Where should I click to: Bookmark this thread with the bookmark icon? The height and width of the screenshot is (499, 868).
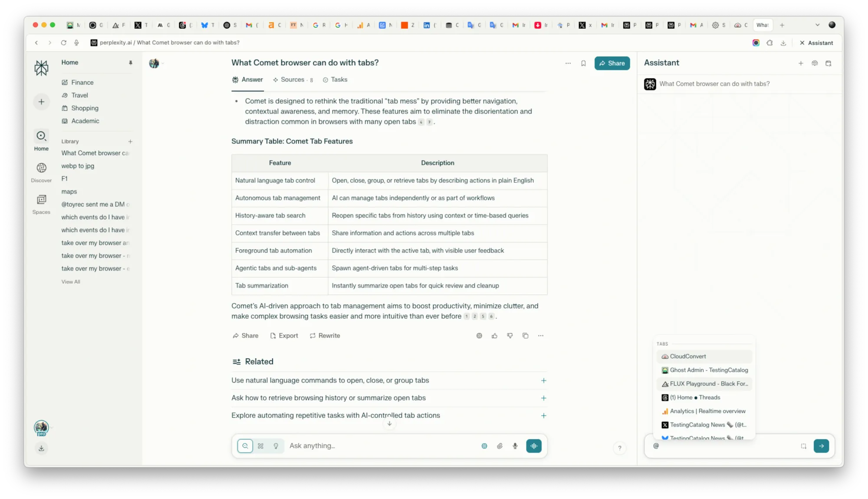[x=583, y=63]
